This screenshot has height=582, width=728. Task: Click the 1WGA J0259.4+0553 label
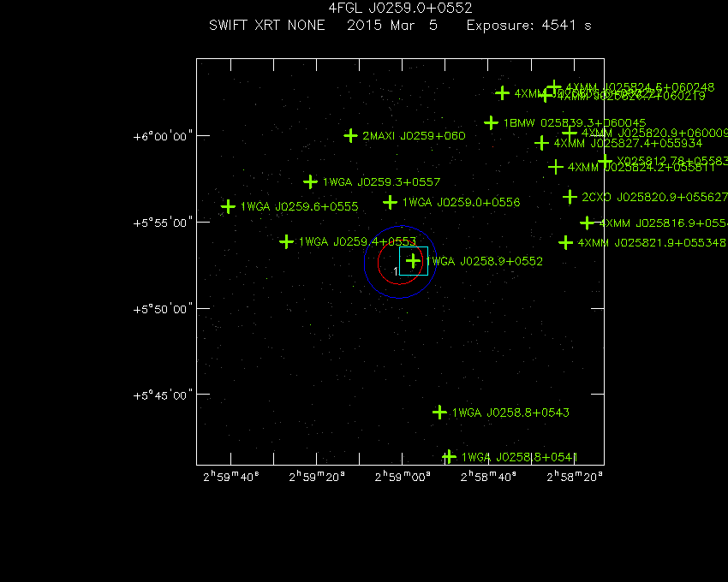pos(357,242)
